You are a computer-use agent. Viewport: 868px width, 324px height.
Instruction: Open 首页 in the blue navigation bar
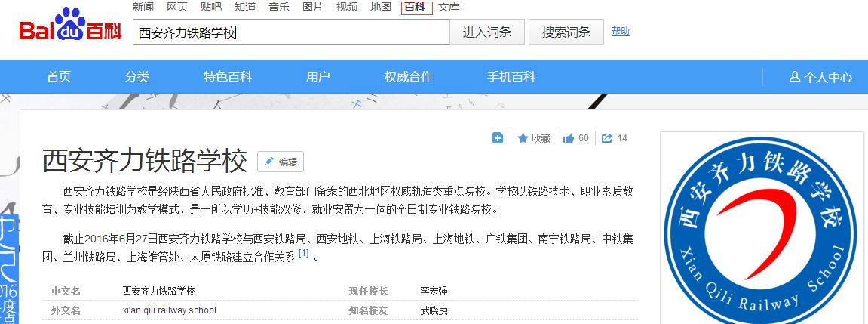[59, 77]
